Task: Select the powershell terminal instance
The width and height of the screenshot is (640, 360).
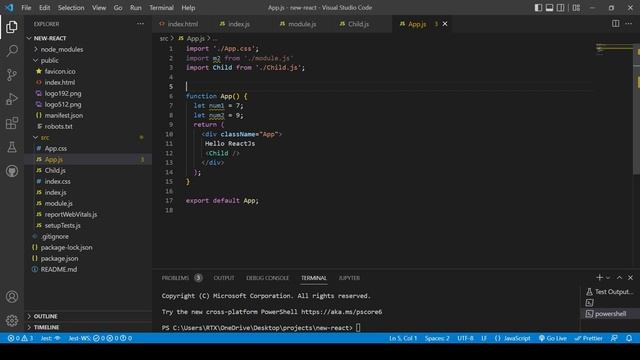Action: 610,314
